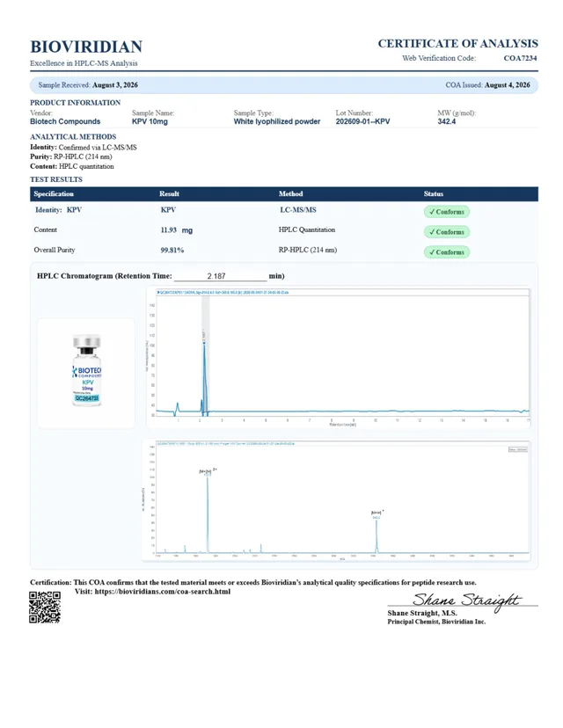The image size is (563, 728).
Task: Click the Sample Received date August 3, 2026
Action: tap(114, 85)
